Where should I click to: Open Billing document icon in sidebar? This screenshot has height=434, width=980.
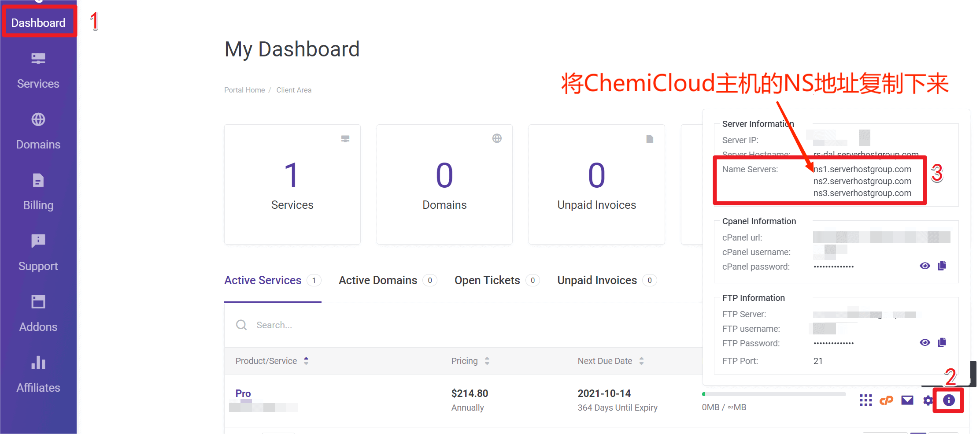[38, 180]
